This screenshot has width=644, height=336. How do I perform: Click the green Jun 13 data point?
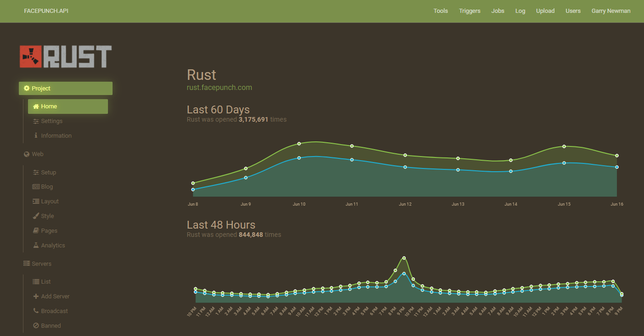click(x=458, y=158)
